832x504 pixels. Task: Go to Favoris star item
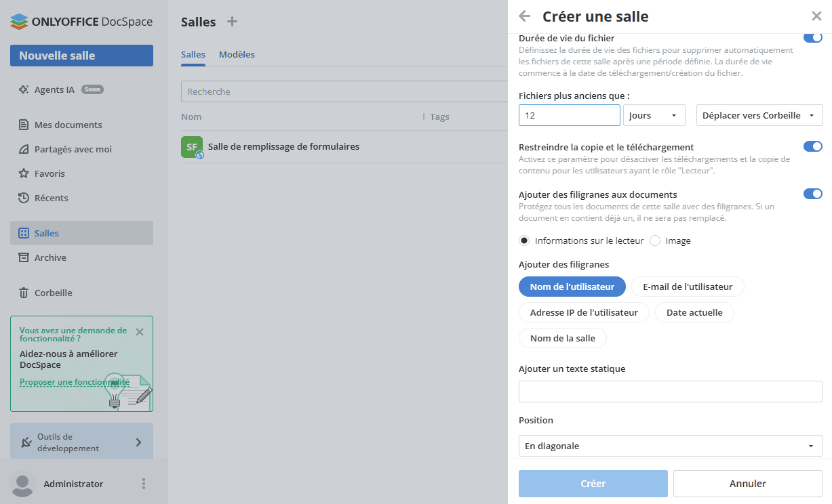(x=24, y=173)
